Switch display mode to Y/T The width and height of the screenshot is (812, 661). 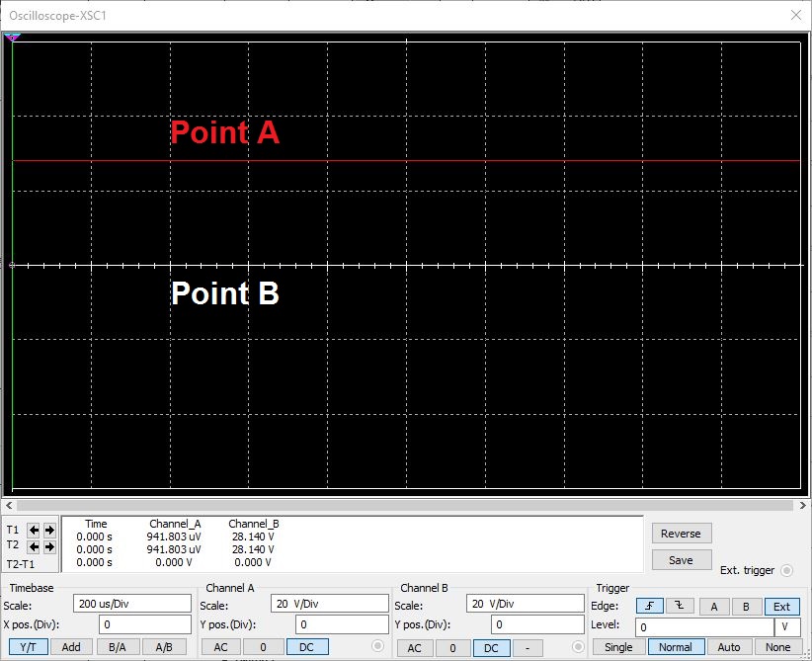point(29,647)
